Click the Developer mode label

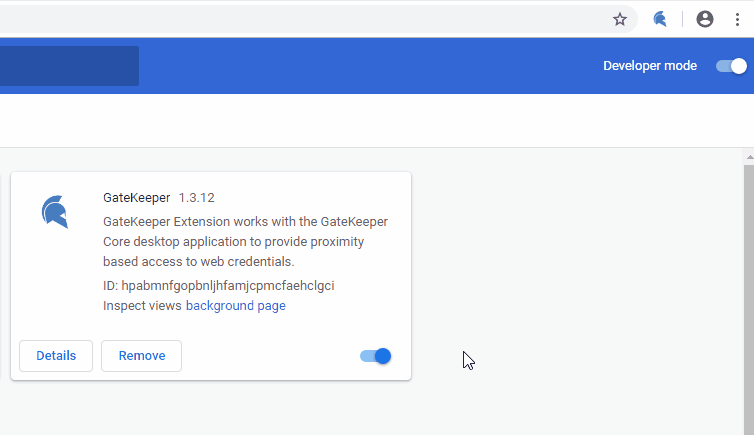click(649, 66)
